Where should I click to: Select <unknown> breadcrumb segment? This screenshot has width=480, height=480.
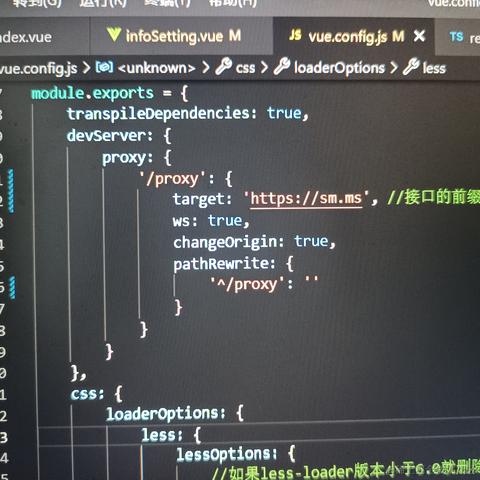pos(156,68)
